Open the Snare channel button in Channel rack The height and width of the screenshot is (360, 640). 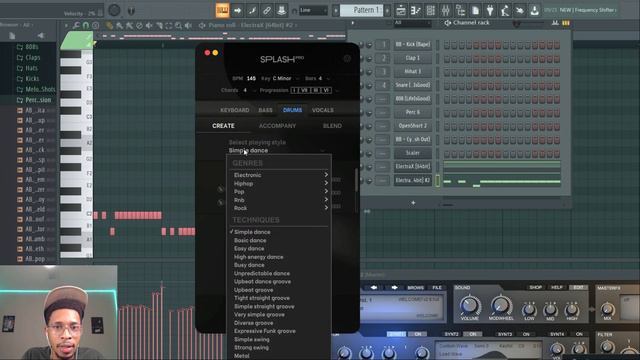(x=413, y=85)
